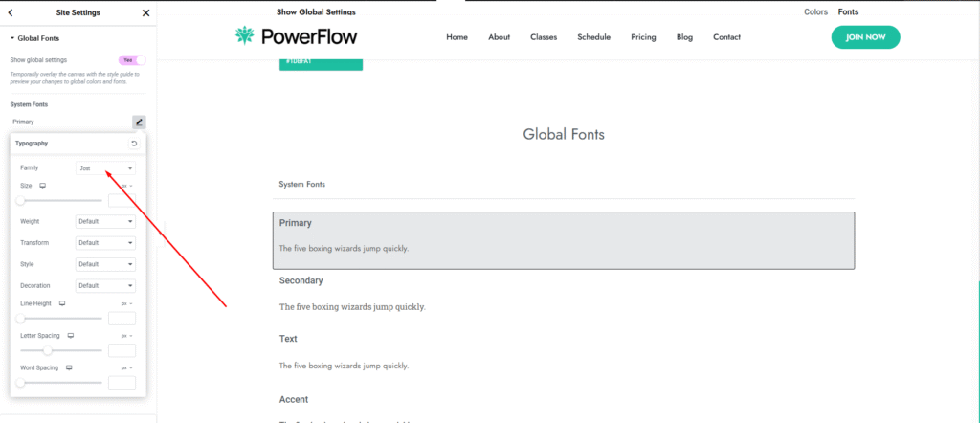Open the Weight dropdown

click(105, 221)
